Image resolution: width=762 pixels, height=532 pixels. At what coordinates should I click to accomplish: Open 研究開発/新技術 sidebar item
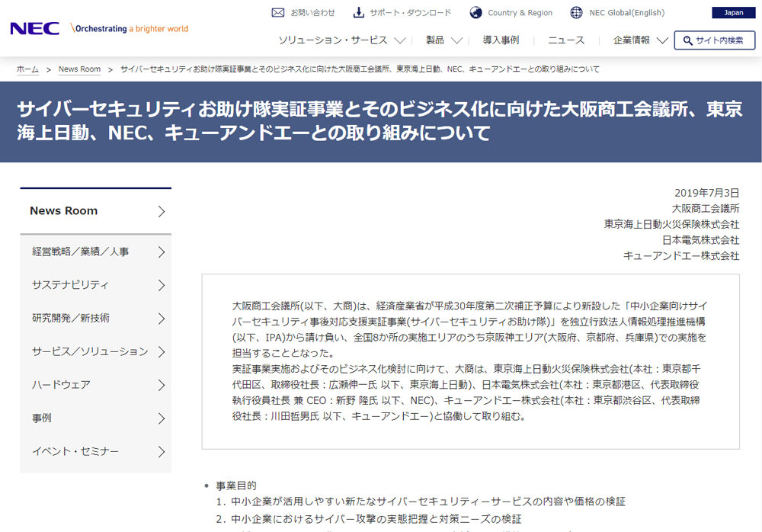(71, 318)
